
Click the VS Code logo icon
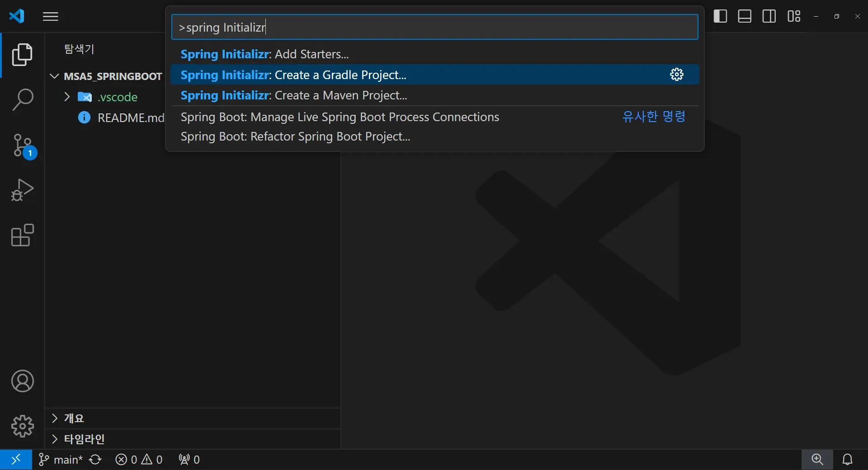pyautogui.click(x=17, y=16)
